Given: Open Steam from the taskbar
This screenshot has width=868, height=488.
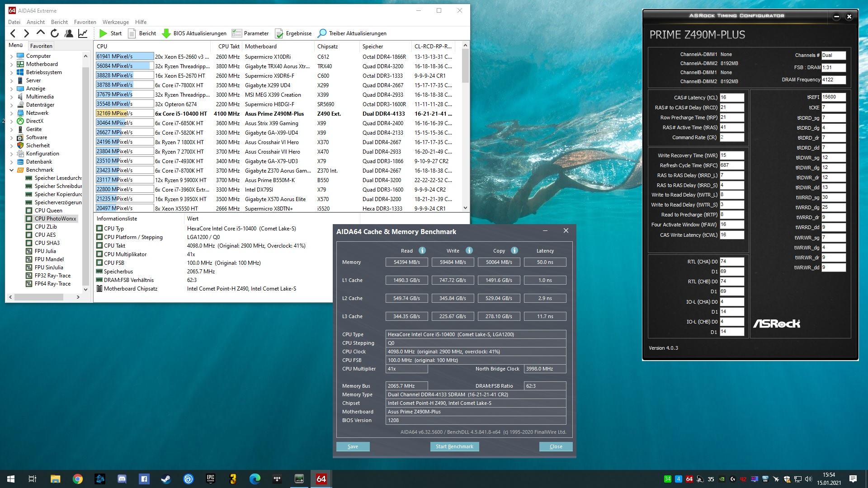Looking at the screenshot, I should [166, 479].
